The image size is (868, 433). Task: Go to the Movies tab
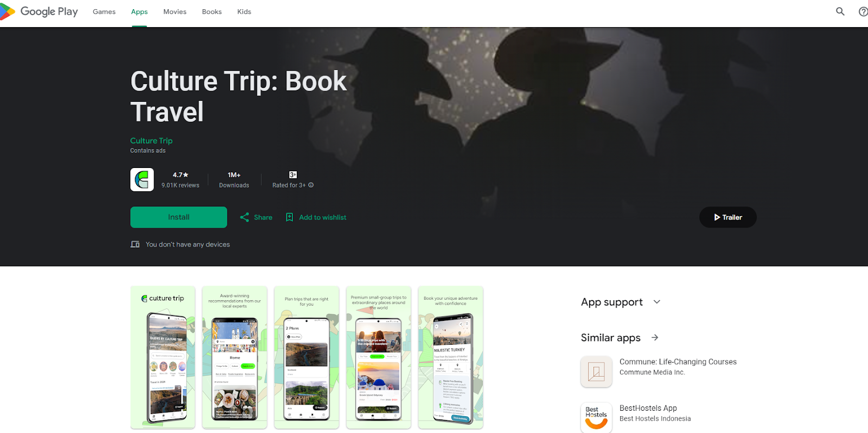[x=175, y=11]
